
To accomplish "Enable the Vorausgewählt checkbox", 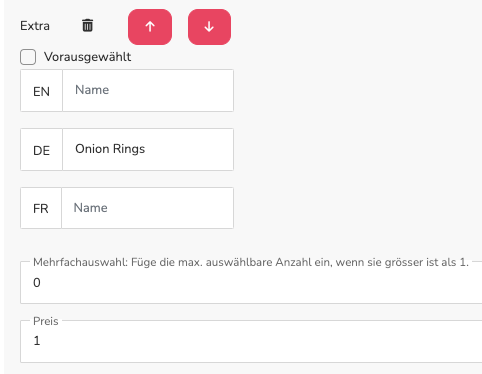I will pyautogui.click(x=28, y=57).
